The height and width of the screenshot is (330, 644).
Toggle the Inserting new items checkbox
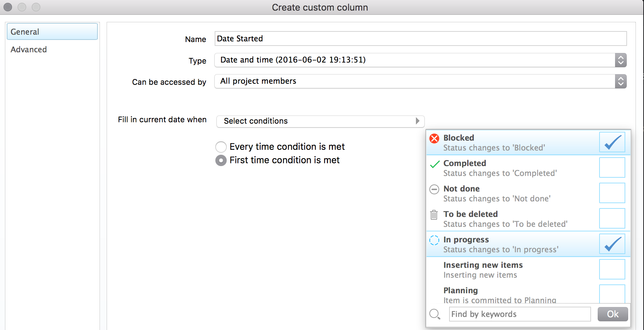[612, 269]
